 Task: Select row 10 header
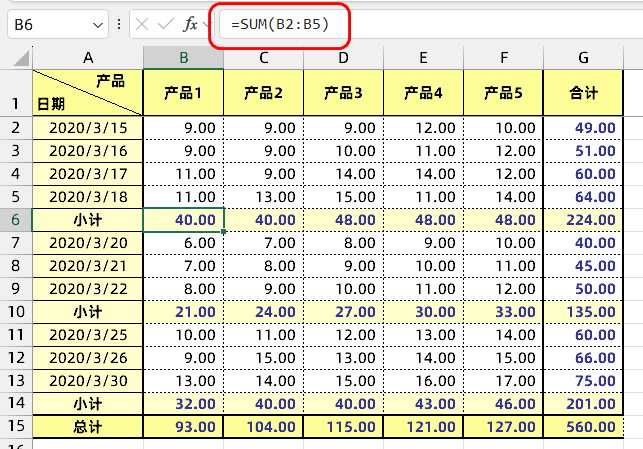(16, 312)
